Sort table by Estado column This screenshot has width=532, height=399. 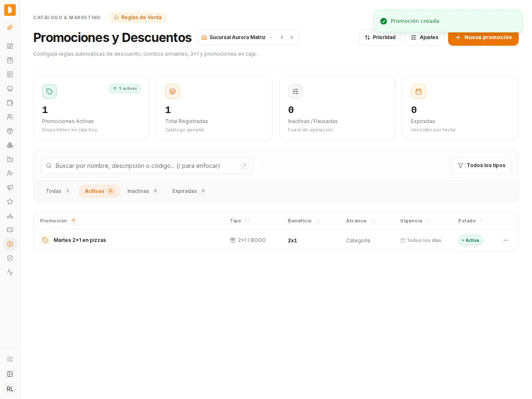pos(471,221)
